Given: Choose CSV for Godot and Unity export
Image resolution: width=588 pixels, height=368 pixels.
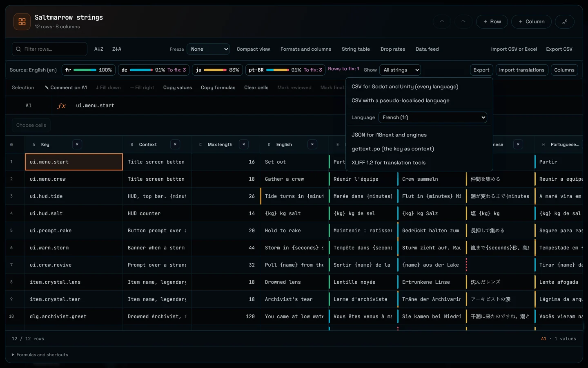Looking at the screenshot, I should tap(419, 87).
